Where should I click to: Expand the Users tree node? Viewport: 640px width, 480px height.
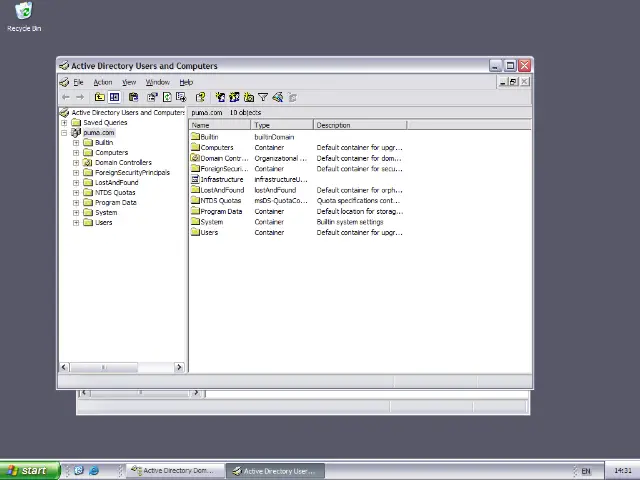pyautogui.click(x=76, y=222)
